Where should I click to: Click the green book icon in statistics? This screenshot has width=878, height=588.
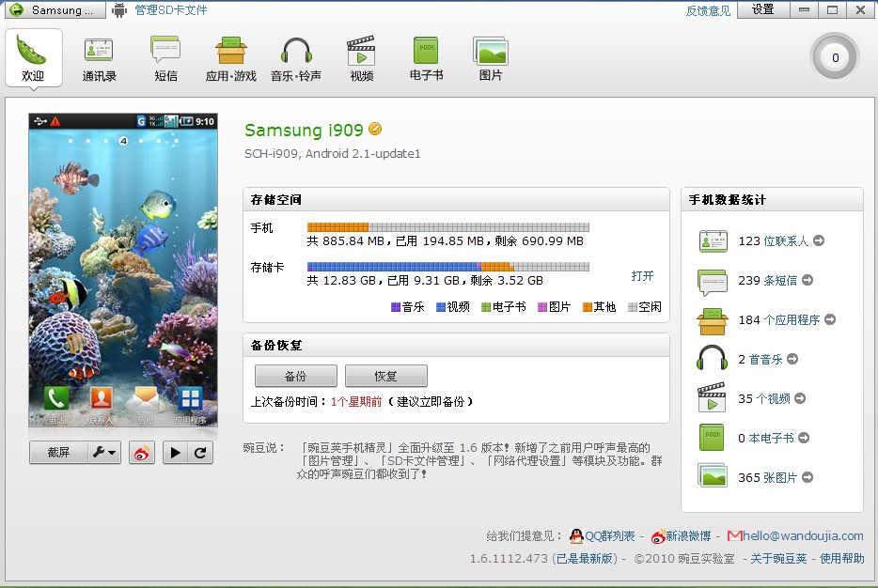(x=712, y=437)
